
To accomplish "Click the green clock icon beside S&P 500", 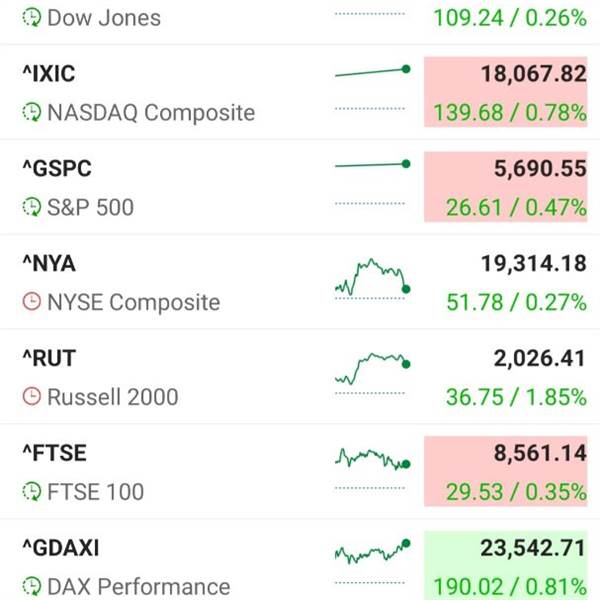I will [31, 207].
